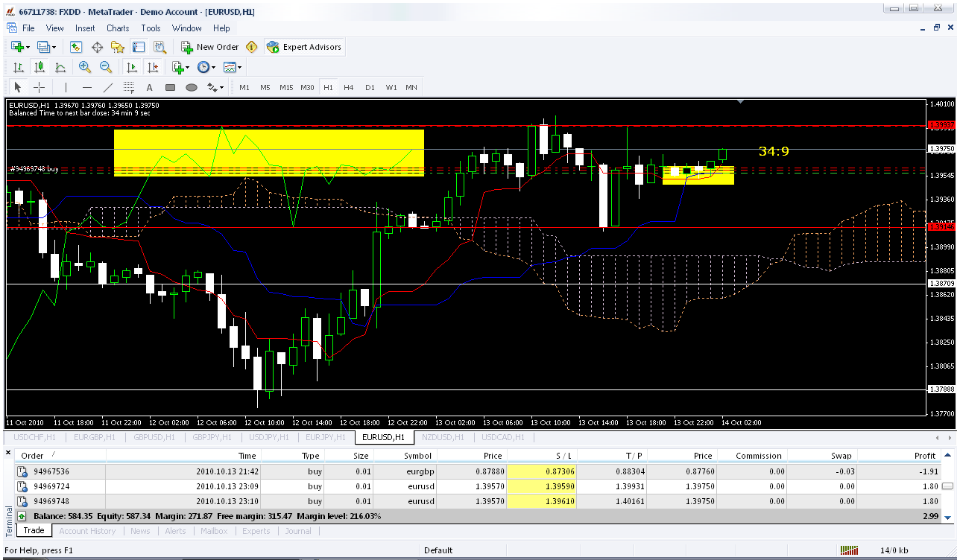This screenshot has height=560, width=960.
Task: Close the Terminal panel with X
Action: pos(9,454)
